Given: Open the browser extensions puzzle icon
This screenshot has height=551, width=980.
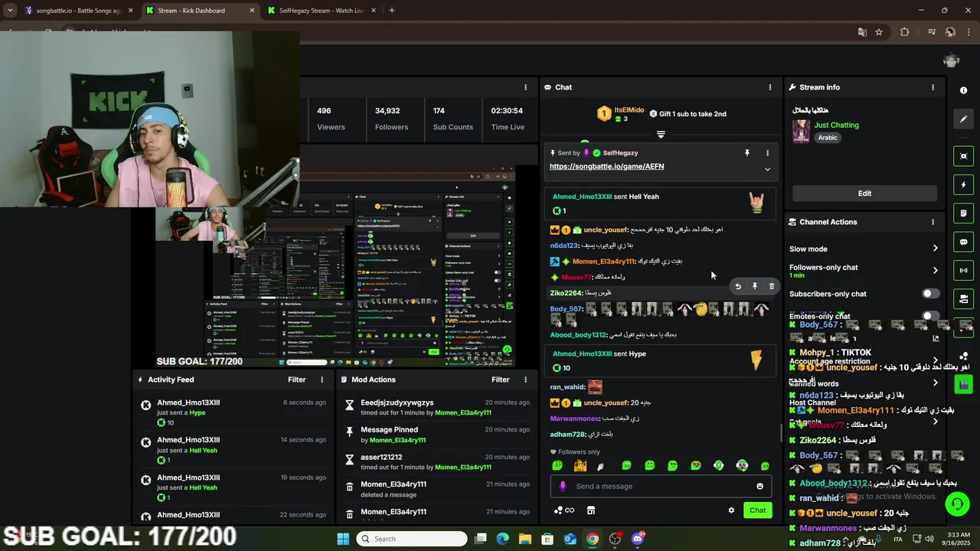Looking at the screenshot, I should (904, 32).
